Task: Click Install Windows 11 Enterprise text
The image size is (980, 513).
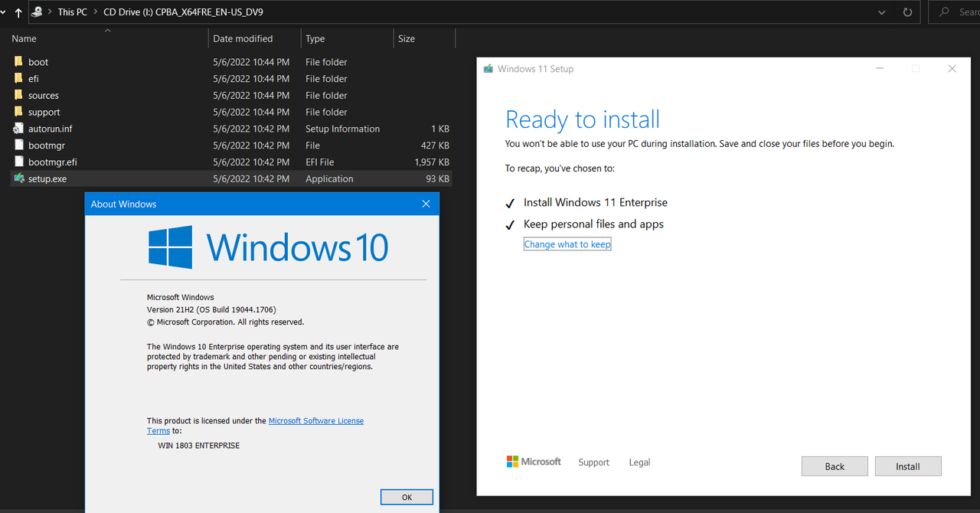Action: pos(596,202)
